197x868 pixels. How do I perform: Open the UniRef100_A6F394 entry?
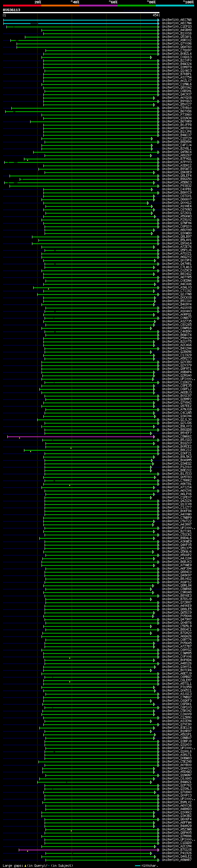coord(177,568)
